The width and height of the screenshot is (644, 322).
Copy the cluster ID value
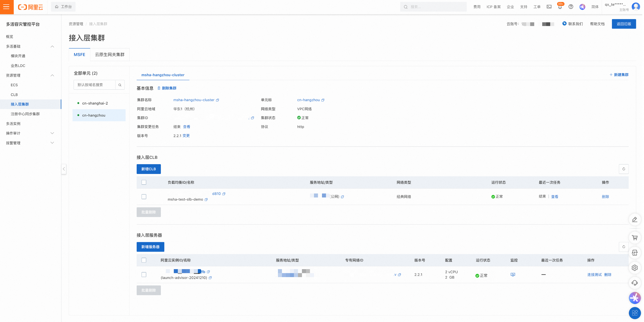pos(253,118)
